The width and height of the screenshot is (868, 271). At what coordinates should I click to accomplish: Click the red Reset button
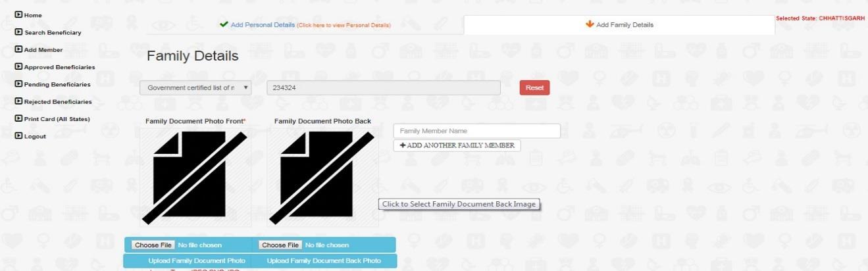click(534, 87)
